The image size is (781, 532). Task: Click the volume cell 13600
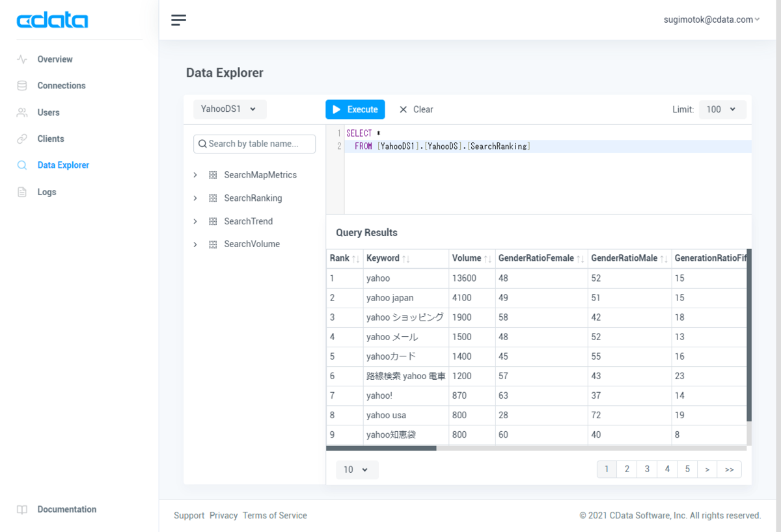472,278
